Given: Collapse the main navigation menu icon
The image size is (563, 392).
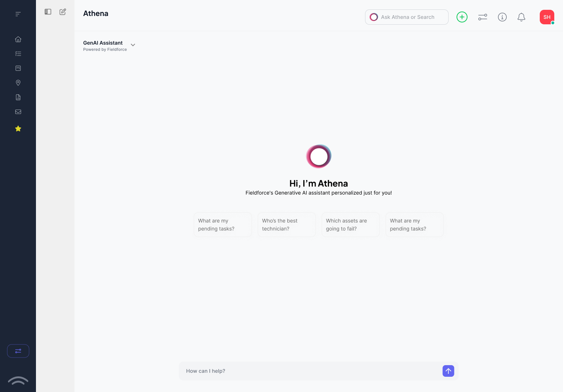Looking at the screenshot, I should click(18, 14).
